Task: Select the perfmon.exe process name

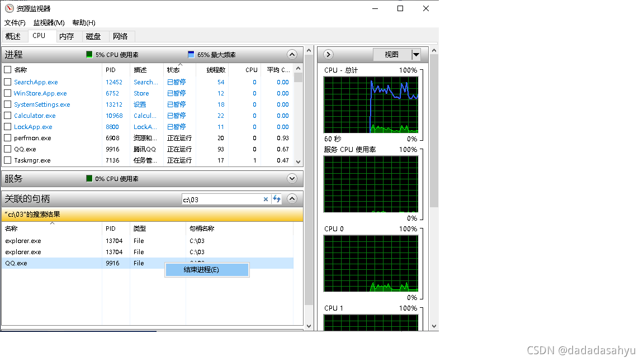Action: click(x=32, y=138)
